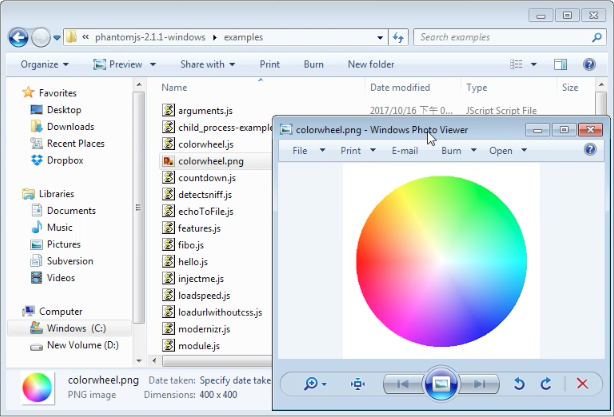Click the Forward navigation arrow in Explorer
The height and width of the screenshot is (417, 614).
40,38
